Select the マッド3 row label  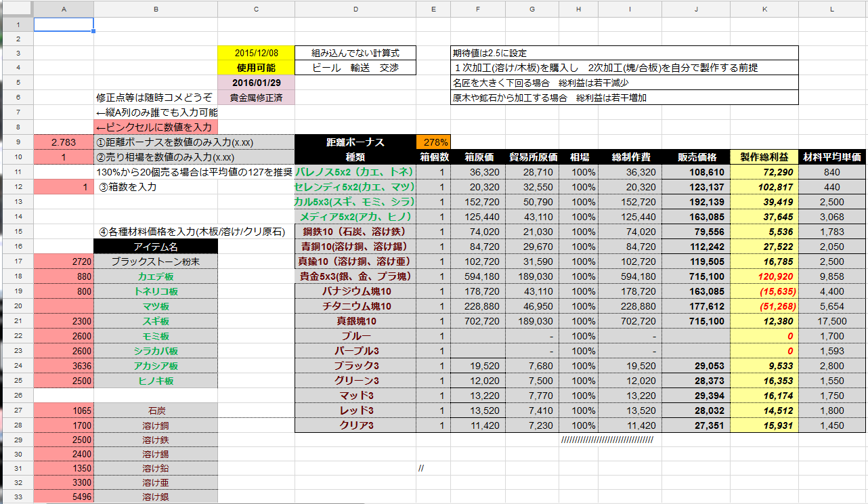tap(355, 396)
